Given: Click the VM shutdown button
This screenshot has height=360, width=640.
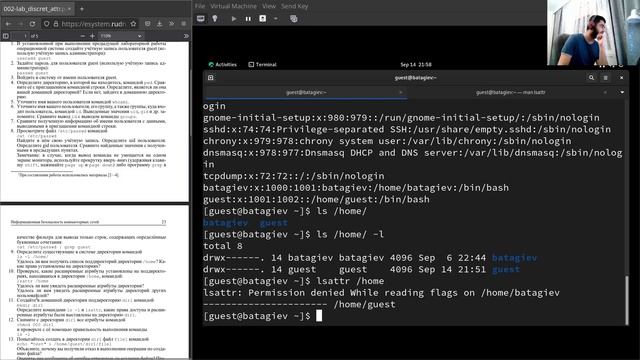Looking at the screenshot, I should coord(262,19).
